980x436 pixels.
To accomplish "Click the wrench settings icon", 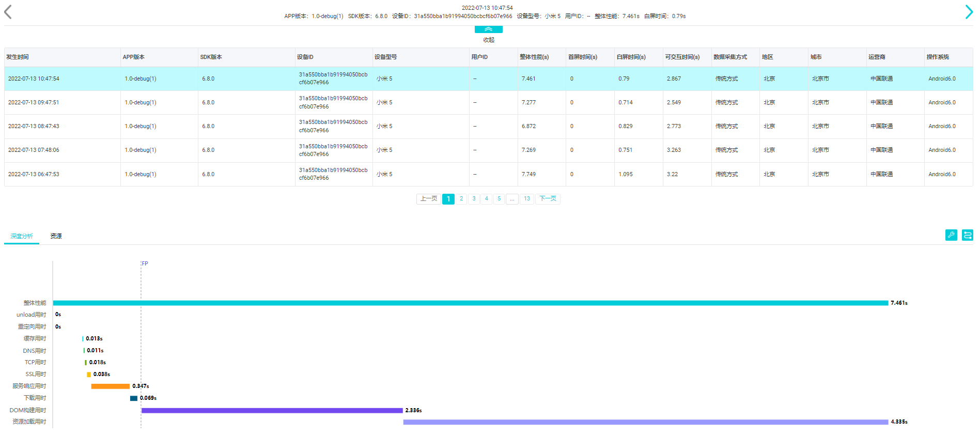I will [951, 235].
